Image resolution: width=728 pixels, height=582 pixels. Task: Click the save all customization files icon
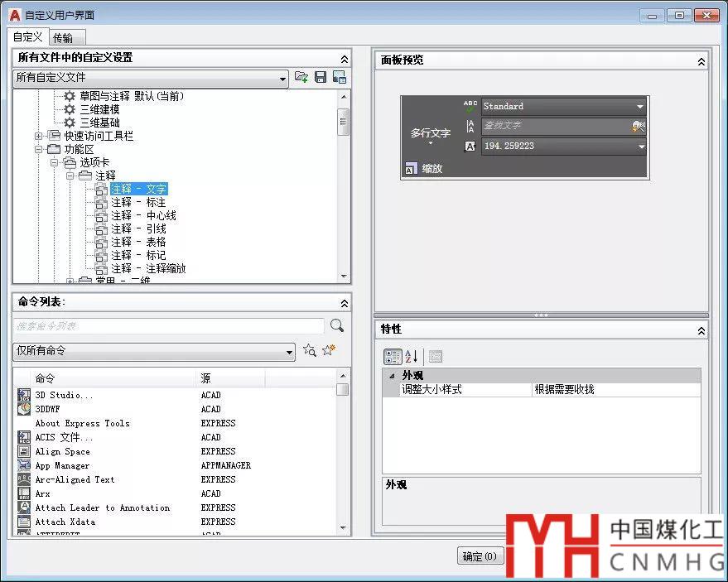(x=321, y=77)
